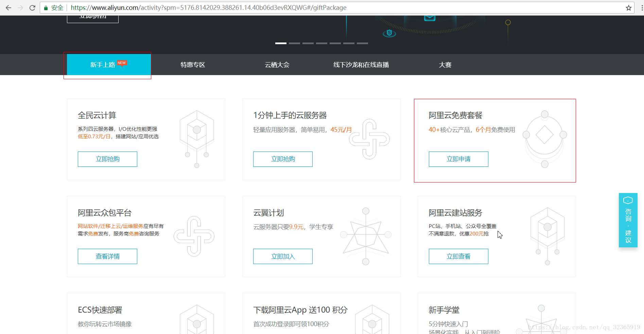Click the 优惠200元抢 text
This screenshot has height=334, width=644.
(x=474, y=234)
